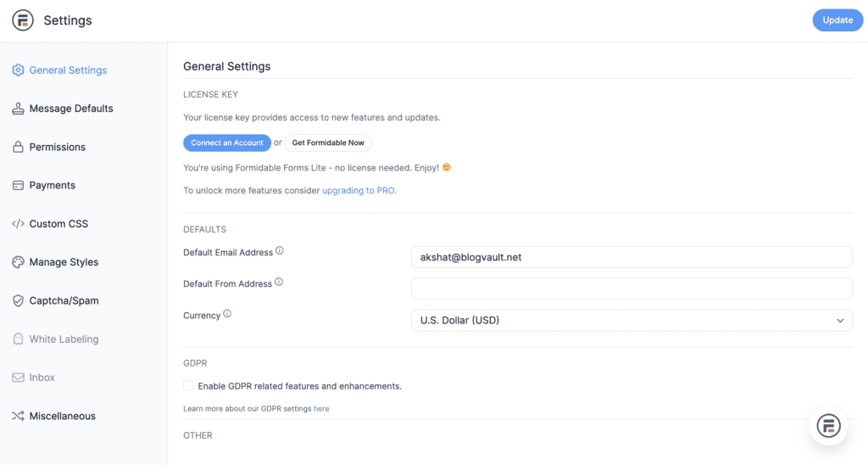The image size is (868, 465).
Task: Click the Default Email Address field
Action: [632, 257]
